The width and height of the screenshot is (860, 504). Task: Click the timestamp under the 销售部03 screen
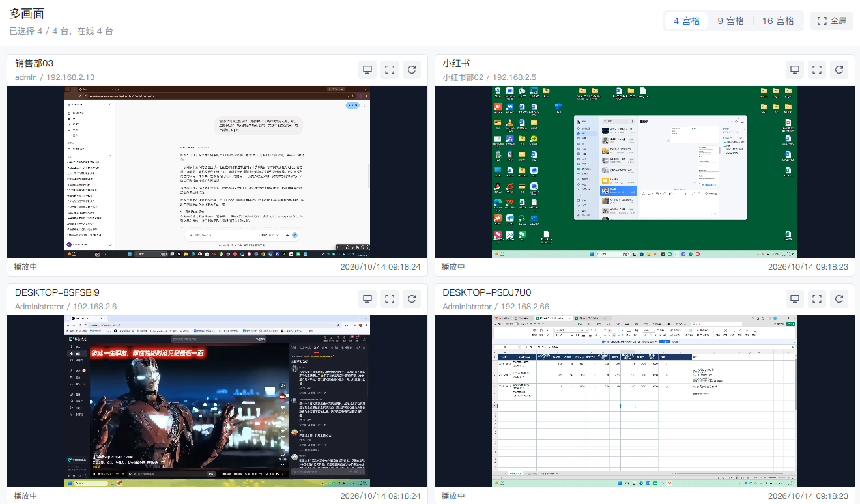(380, 267)
